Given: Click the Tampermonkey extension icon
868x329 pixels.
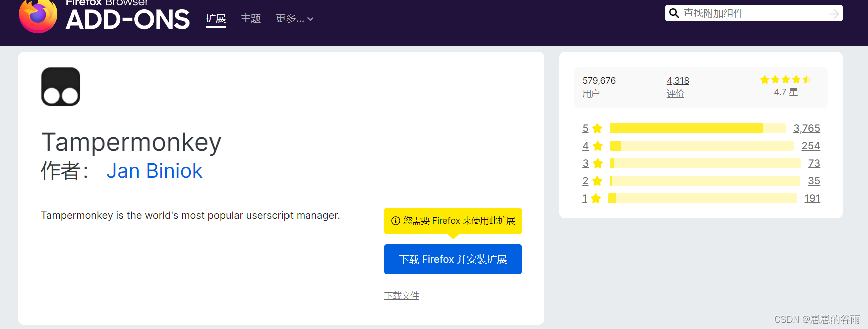Looking at the screenshot, I should pyautogui.click(x=61, y=87).
